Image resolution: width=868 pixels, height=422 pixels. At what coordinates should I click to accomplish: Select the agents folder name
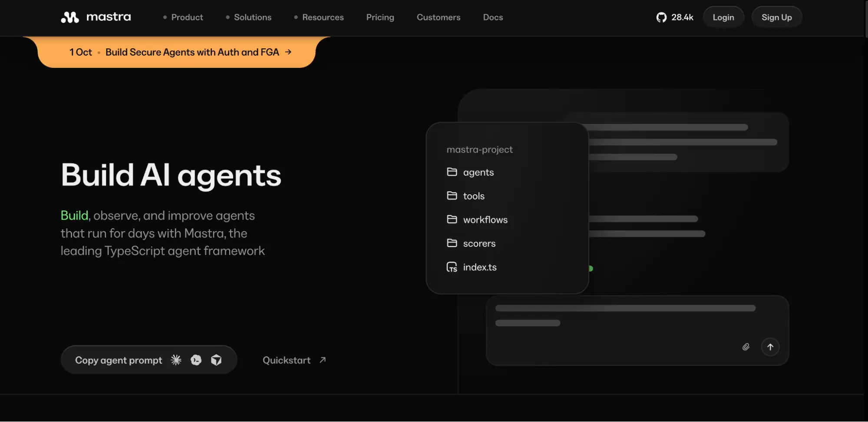coord(479,173)
